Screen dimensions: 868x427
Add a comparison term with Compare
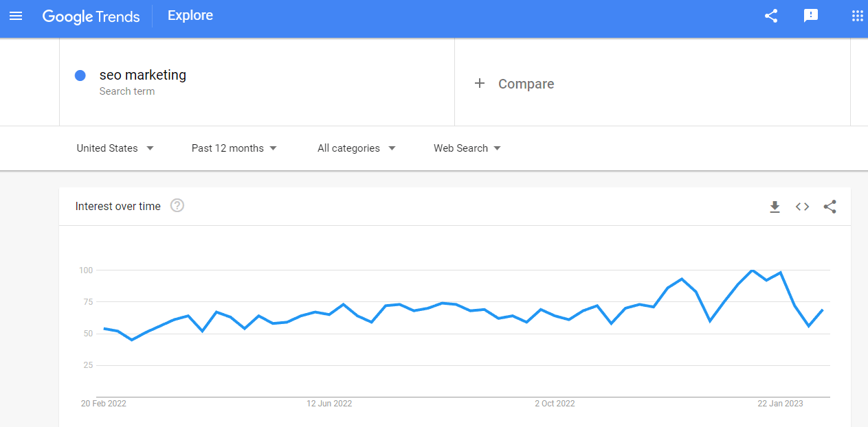click(515, 83)
